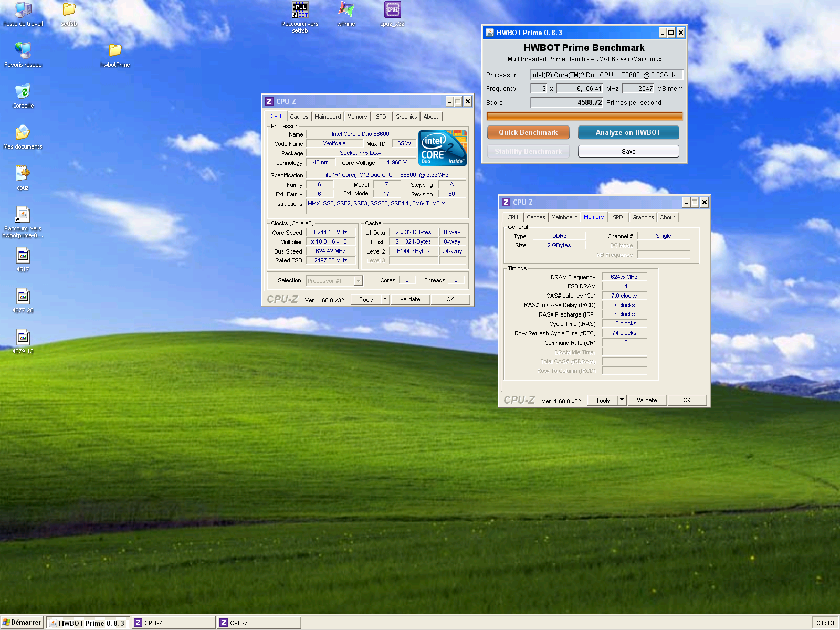840x630 pixels.
Task: Click the CPU-Z CPU window title icon
Action: 269,101
